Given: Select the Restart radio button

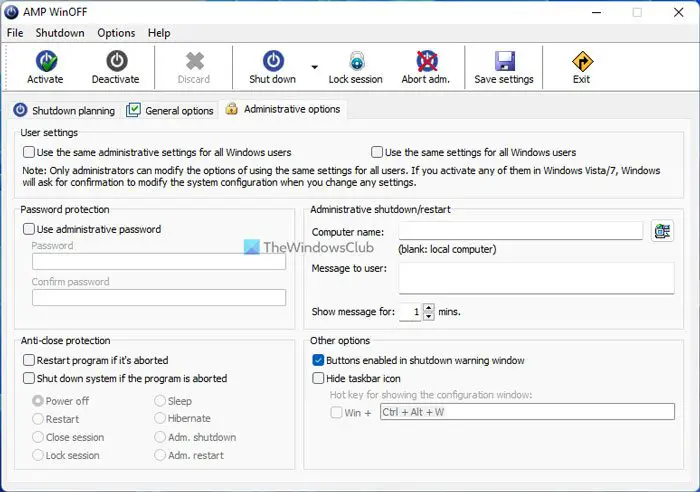Looking at the screenshot, I should click(38, 419).
